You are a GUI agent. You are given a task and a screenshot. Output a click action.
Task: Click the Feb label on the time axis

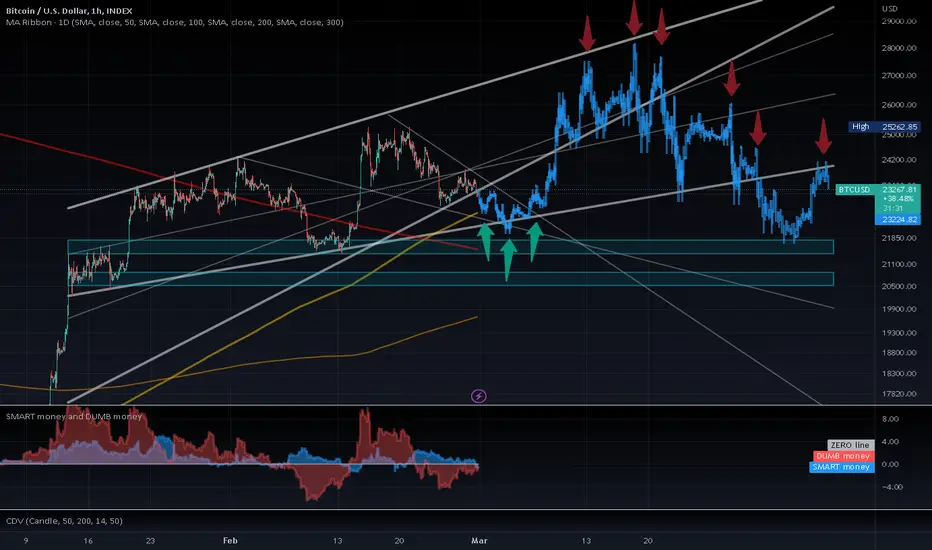[230, 540]
